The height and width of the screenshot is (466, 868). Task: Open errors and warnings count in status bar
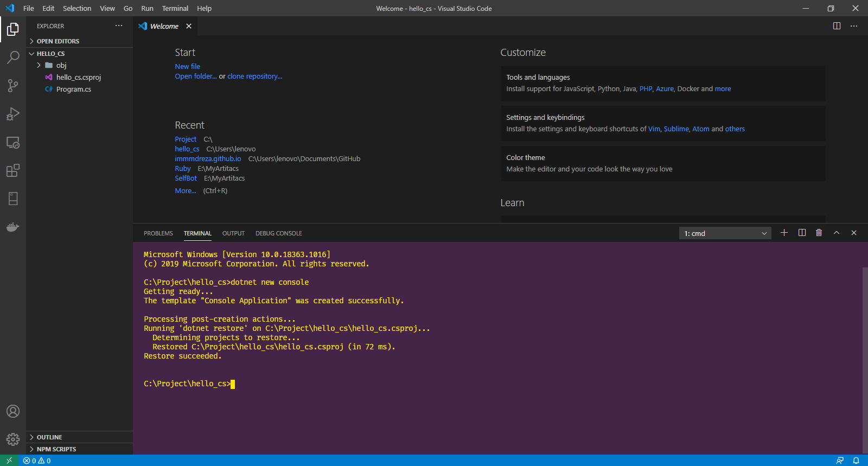[37, 461]
